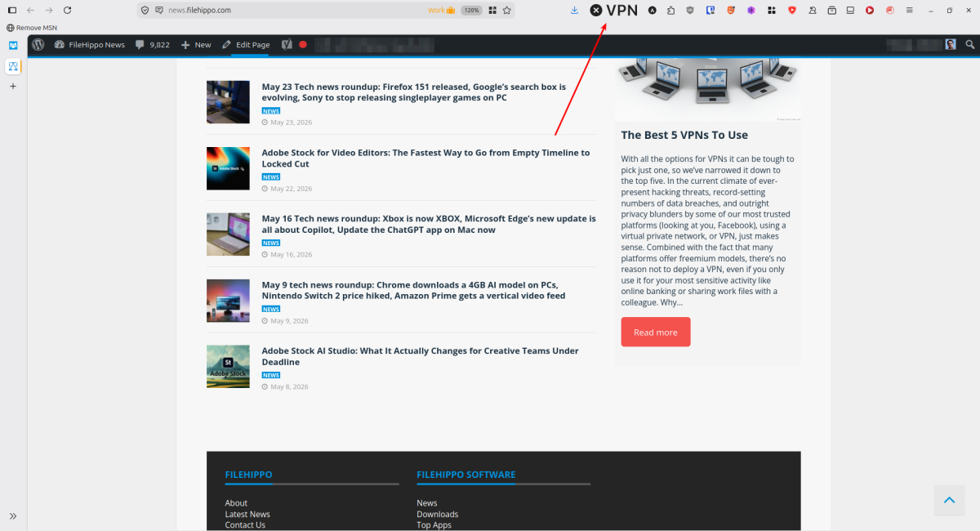This screenshot has width=980, height=531.
Task: Open Adobe Stock AI Studio article
Action: coord(420,356)
